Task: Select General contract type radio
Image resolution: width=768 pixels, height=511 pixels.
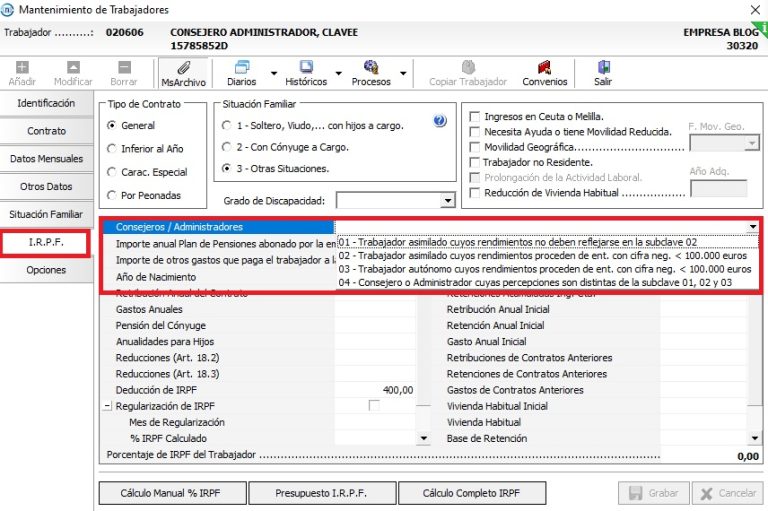Action: (112, 125)
